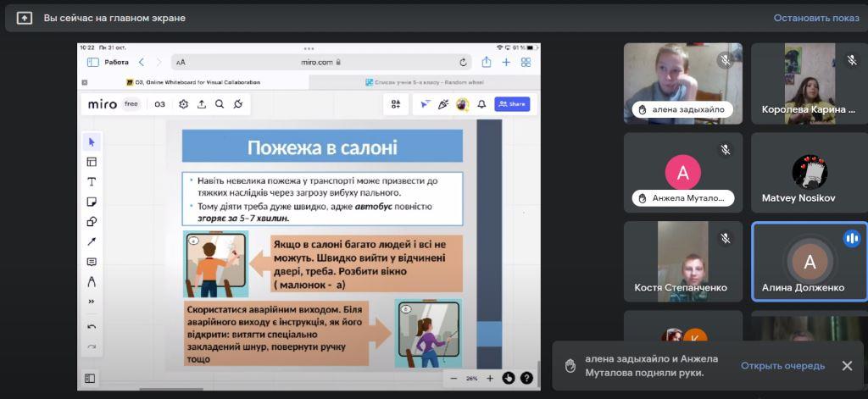Viewport: 868px width, 399px height.
Task: Click the 'Пожежа в салоні' slide title
Action: point(322,147)
